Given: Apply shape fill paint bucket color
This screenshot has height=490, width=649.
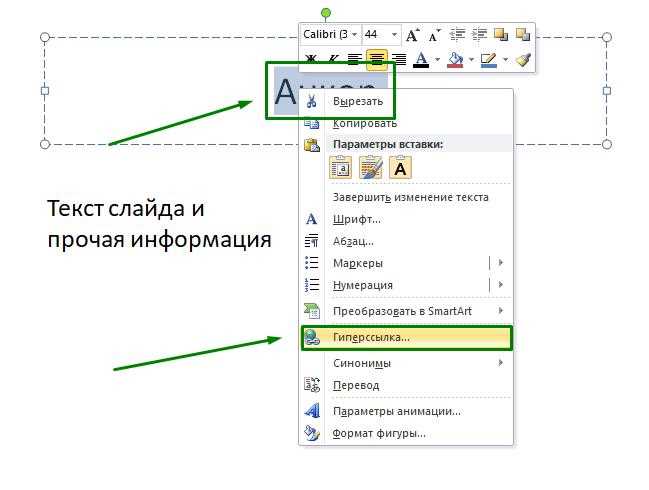Looking at the screenshot, I should [455, 60].
